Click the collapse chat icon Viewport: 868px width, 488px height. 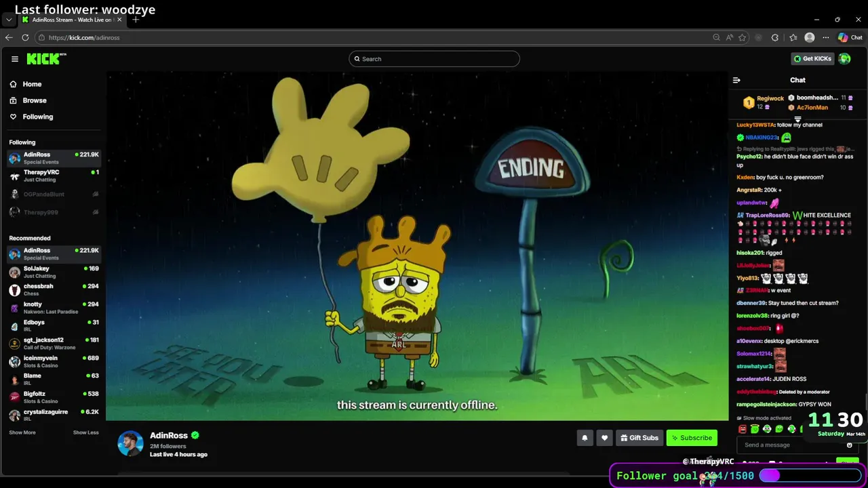736,80
